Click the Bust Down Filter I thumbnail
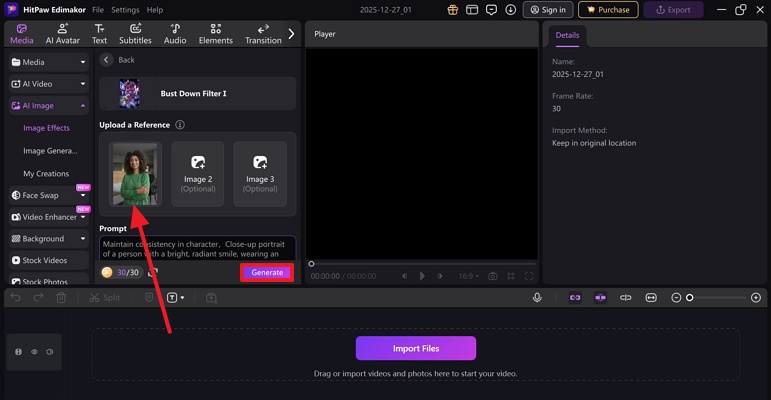This screenshot has height=400, width=771. (129, 93)
